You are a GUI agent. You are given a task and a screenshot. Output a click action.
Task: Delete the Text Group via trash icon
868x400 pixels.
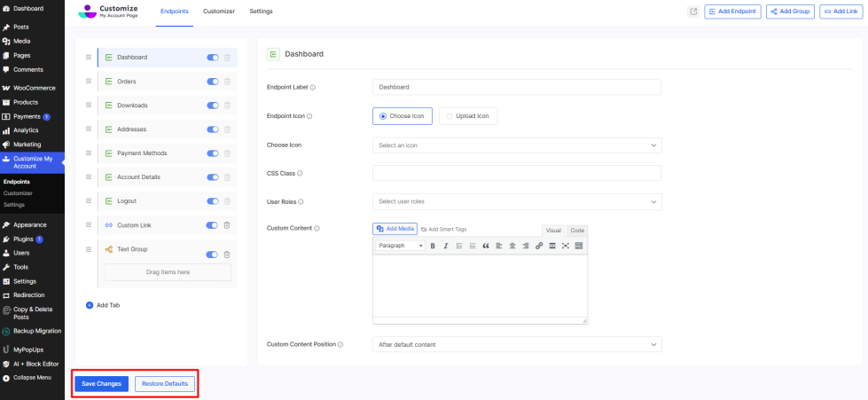pyautogui.click(x=227, y=255)
